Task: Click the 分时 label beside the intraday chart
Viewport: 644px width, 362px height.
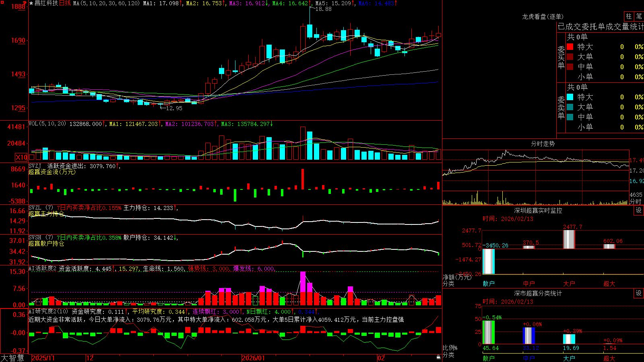Action: 636,202
